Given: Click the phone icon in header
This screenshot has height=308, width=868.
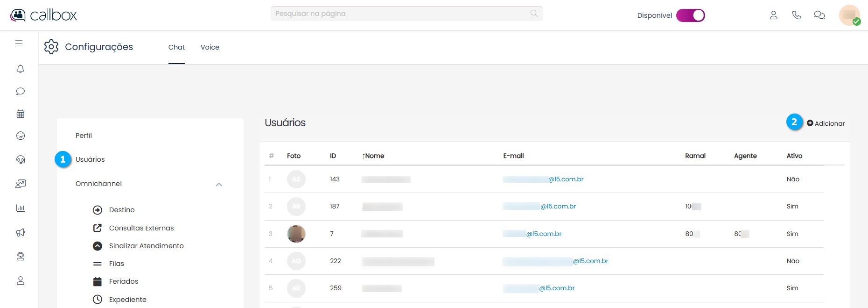Looking at the screenshot, I should 796,15.
